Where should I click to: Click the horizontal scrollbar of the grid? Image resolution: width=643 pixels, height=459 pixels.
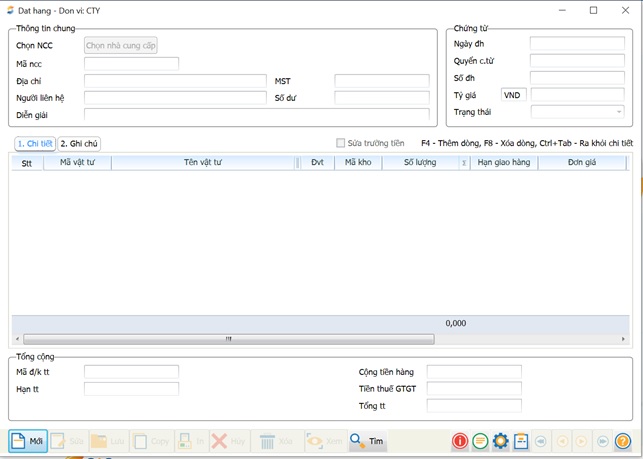tap(228, 339)
